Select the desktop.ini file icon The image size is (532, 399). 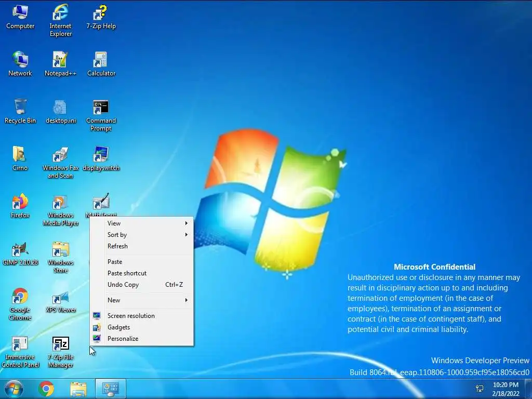click(x=60, y=111)
